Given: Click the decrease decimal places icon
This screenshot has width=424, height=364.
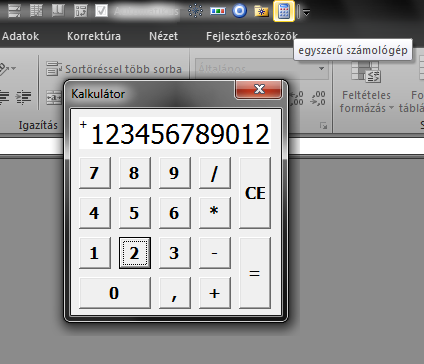Looking at the screenshot, I should [318, 99].
